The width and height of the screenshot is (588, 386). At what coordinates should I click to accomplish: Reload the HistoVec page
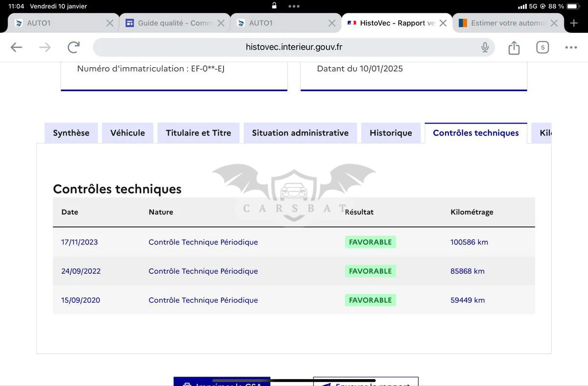73,47
